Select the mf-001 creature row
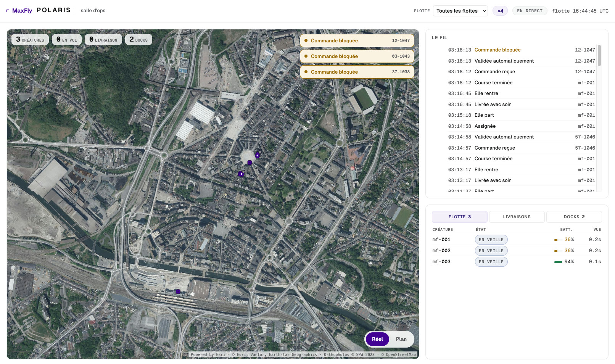The width and height of the screenshot is (615, 364). 517,240
